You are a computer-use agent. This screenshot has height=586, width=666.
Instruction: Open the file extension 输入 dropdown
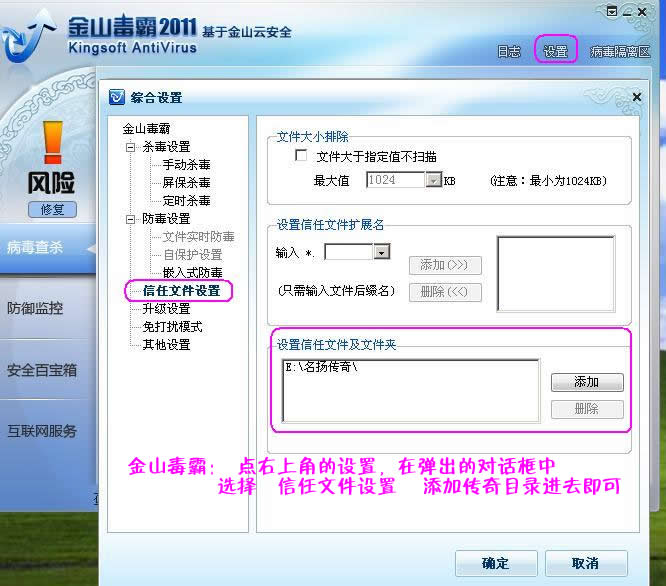coord(381,253)
